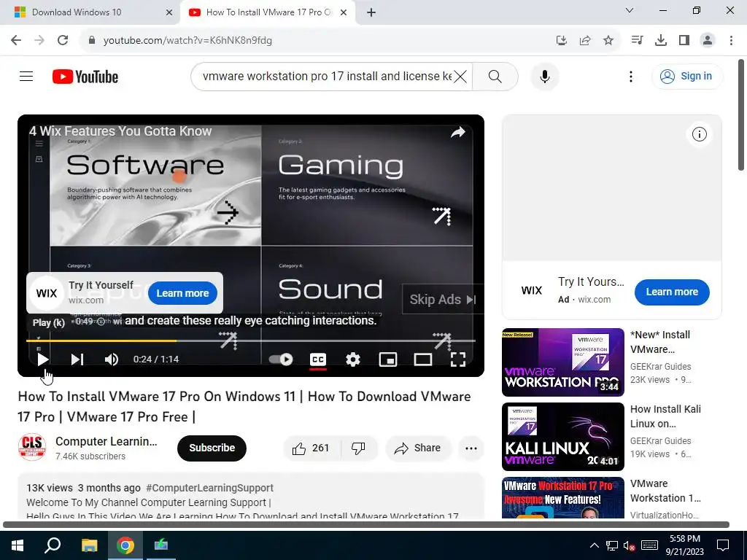Close the Download Windows 10 tab
This screenshot has height=560, width=747.
pos(169,12)
